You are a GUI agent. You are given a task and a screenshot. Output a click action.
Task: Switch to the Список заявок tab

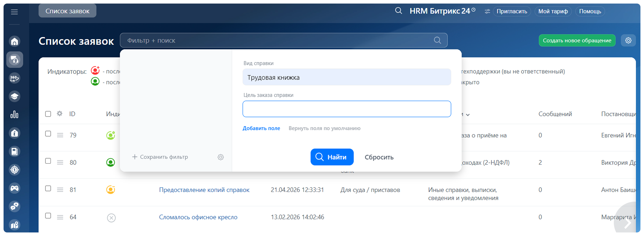(x=67, y=10)
